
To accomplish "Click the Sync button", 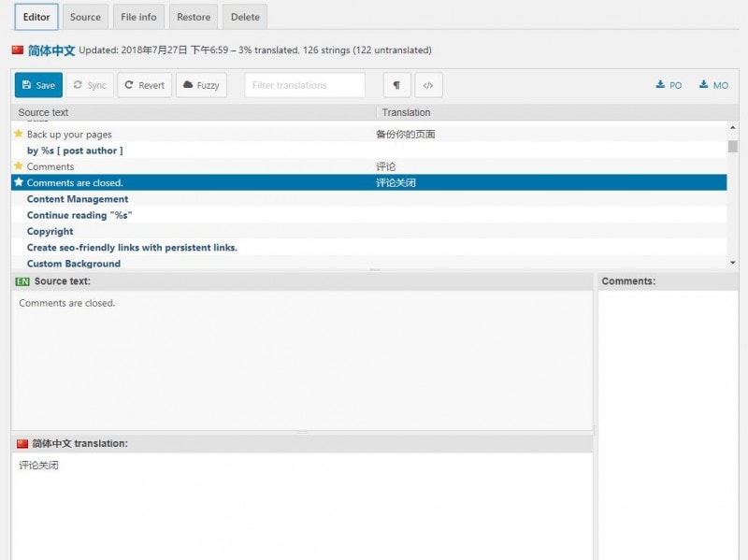I will point(90,85).
